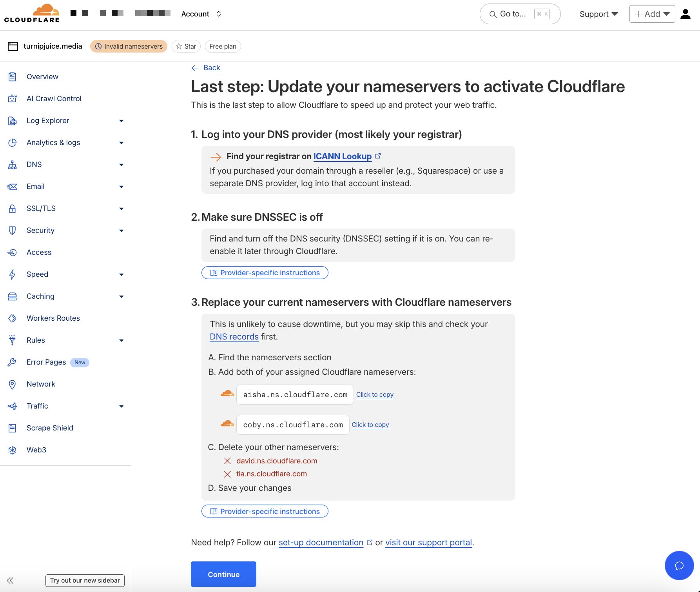Open the support chat bubble

tap(679, 566)
